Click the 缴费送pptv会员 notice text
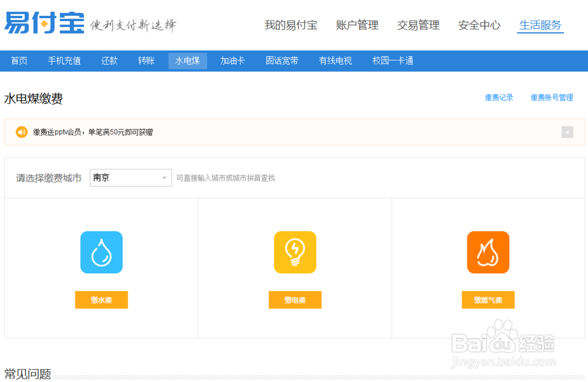The width and height of the screenshot is (588, 382). click(93, 132)
